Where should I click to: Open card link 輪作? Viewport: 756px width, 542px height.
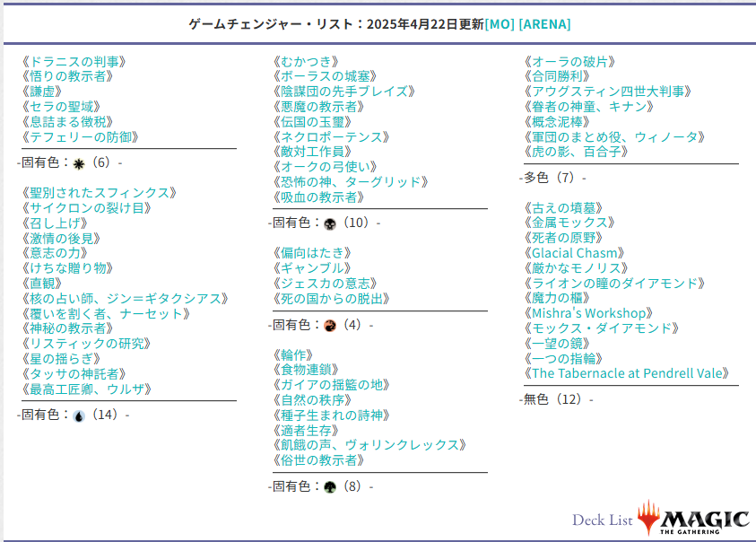point(293,355)
